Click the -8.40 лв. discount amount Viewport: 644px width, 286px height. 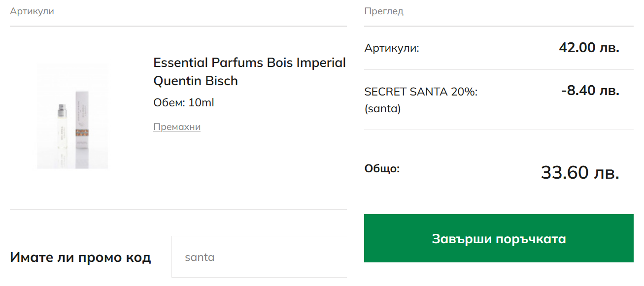[590, 91]
